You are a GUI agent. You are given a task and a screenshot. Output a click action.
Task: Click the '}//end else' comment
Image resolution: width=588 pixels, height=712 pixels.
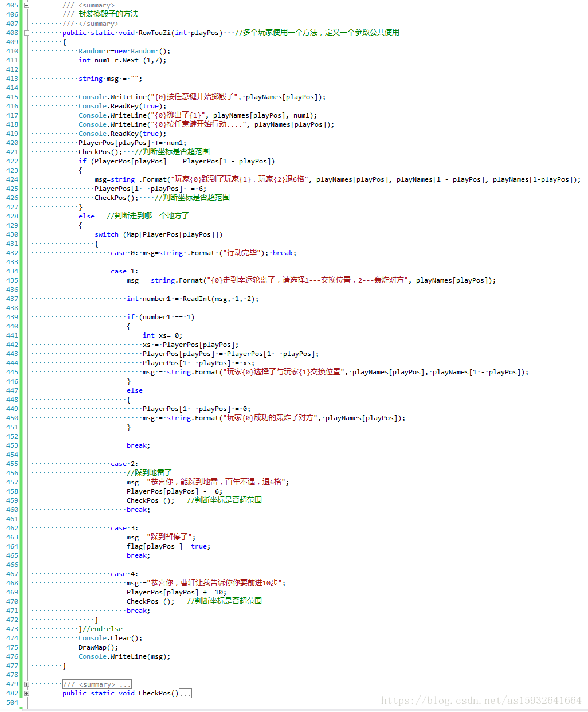tap(101, 629)
